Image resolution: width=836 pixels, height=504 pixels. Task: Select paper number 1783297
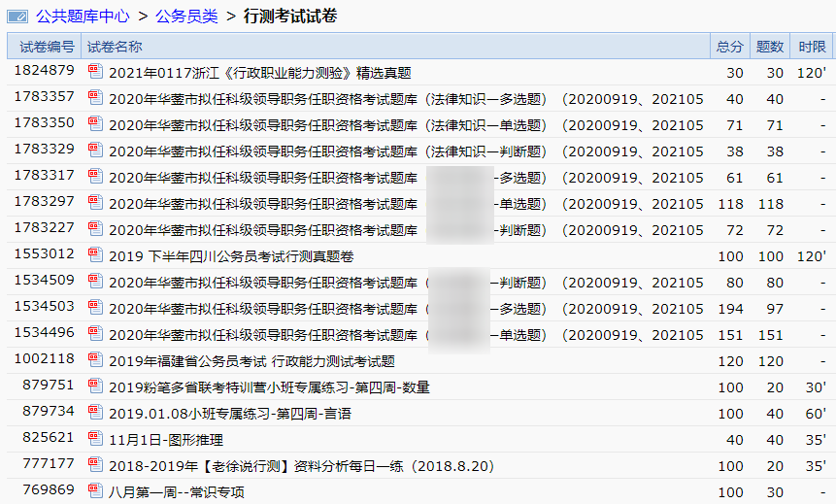[45, 201]
